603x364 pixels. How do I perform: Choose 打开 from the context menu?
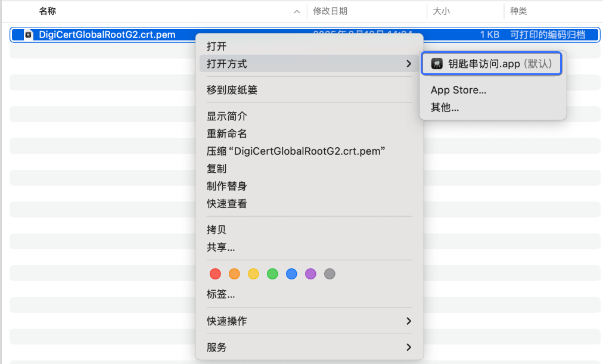coord(217,46)
